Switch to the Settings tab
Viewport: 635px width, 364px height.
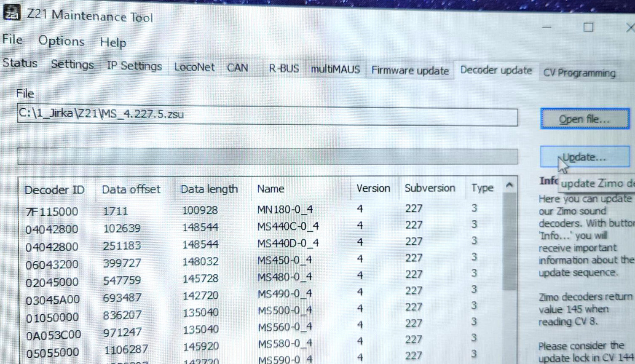coord(72,64)
